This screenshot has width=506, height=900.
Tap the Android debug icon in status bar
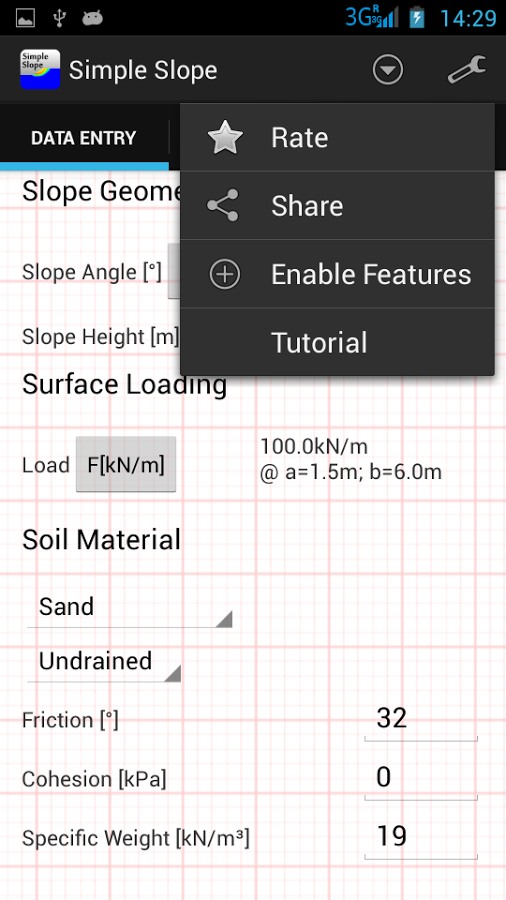click(92, 18)
